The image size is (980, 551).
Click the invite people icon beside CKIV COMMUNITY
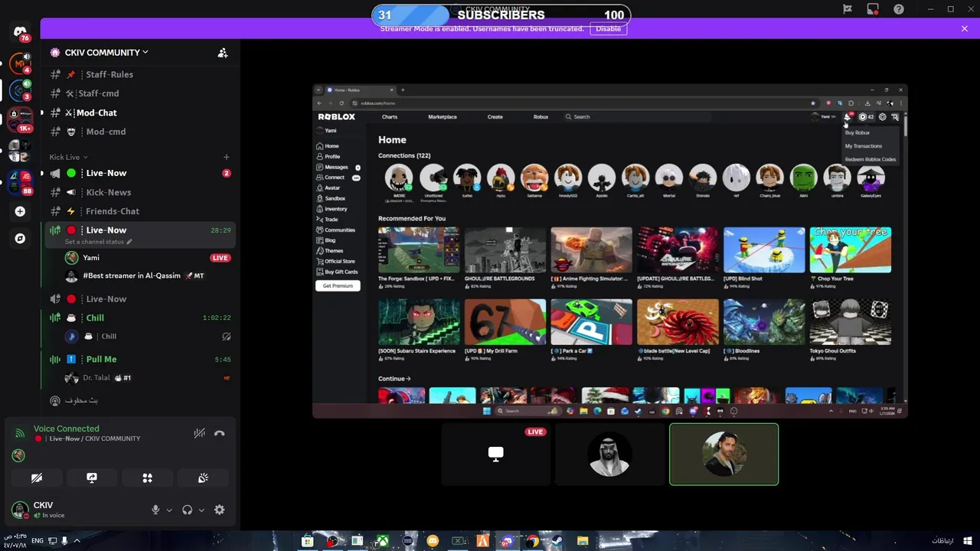click(x=223, y=53)
